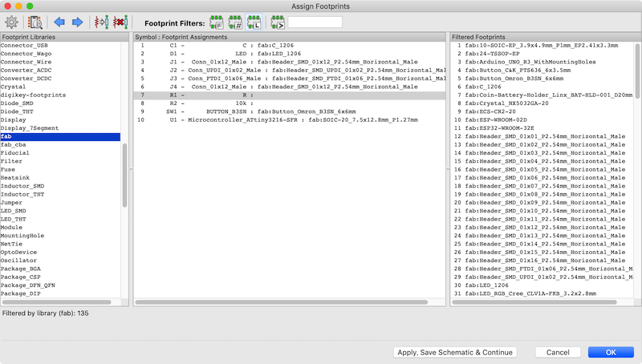Viewport: 642px width, 364px height.
Task: Select U1 ATtiny3216 assignment row
Action: coord(290,119)
